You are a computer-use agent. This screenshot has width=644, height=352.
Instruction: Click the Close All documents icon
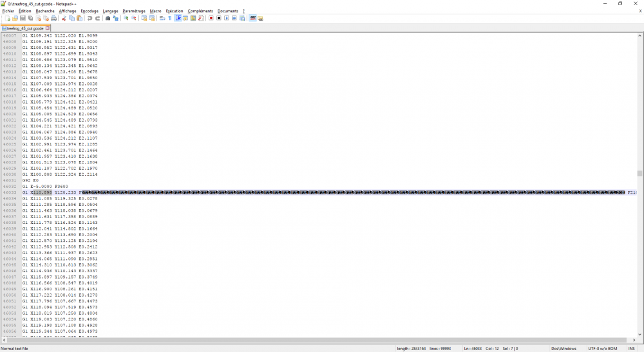(x=46, y=18)
